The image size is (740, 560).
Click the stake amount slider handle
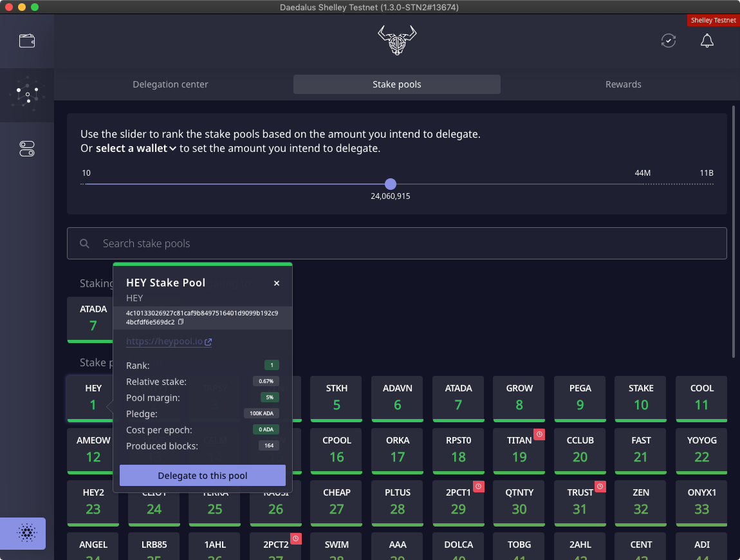[391, 184]
